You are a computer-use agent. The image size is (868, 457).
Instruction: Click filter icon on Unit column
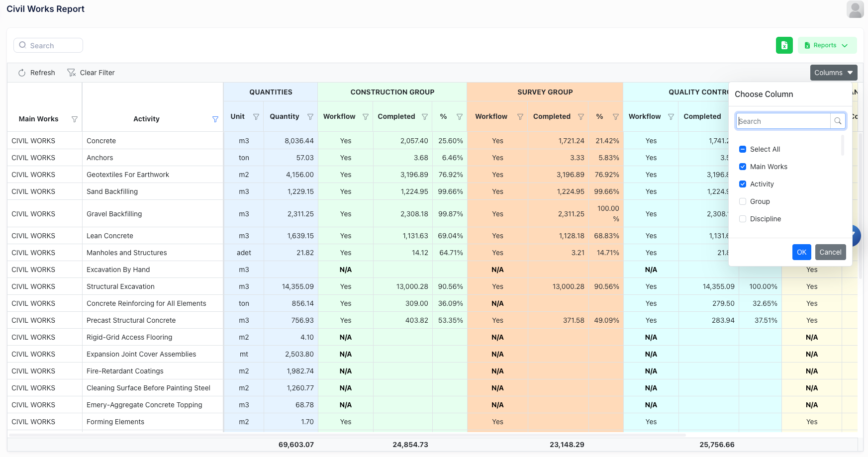(256, 117)
